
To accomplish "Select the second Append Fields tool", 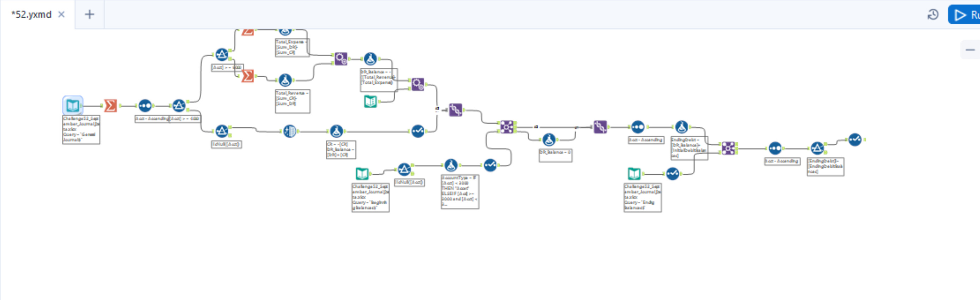I will click(418, 84).
